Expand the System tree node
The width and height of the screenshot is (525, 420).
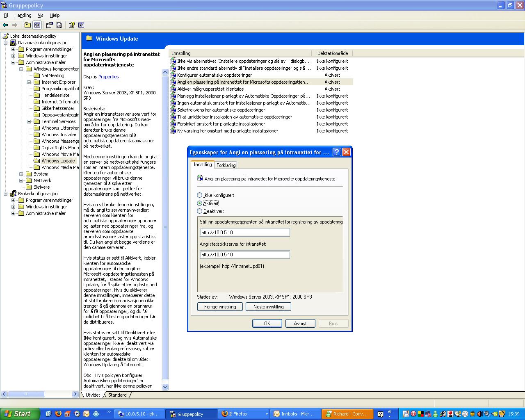[21, 174]
